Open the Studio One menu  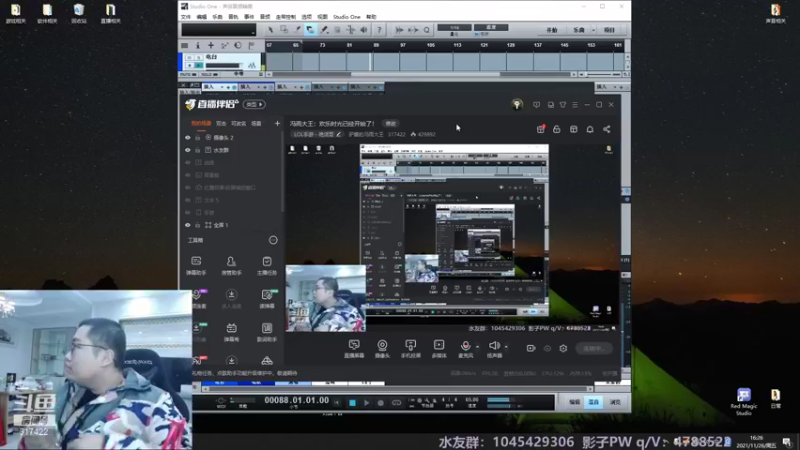click(346, 17)
